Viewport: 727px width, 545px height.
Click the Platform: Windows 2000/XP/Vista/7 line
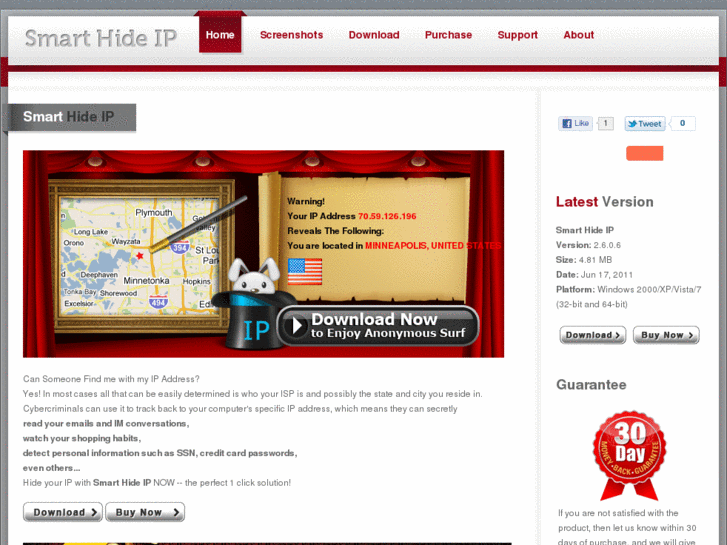pos(628,289)
